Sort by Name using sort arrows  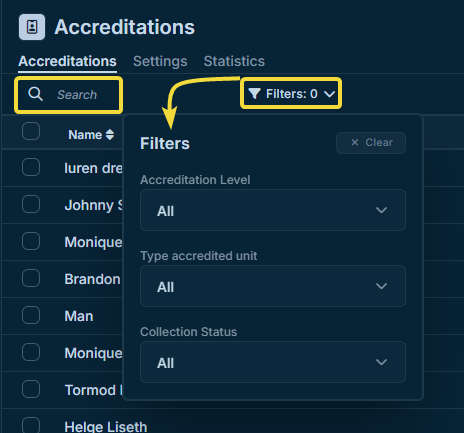pos(110,135)
